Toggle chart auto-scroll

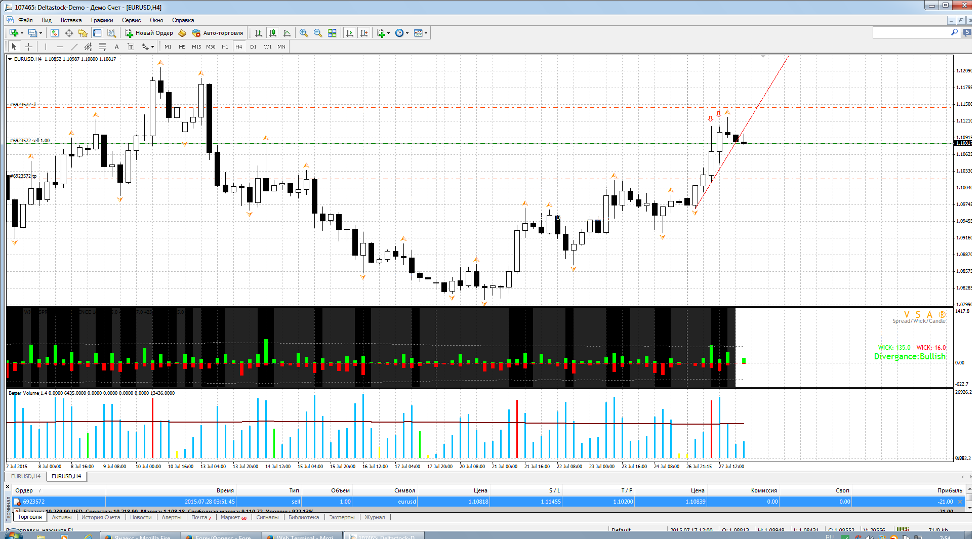[350, 33]
